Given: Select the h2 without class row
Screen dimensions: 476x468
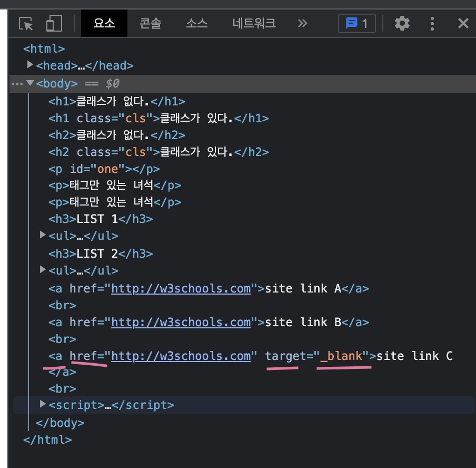Looking at the screenshot, I should coord(116,135).
